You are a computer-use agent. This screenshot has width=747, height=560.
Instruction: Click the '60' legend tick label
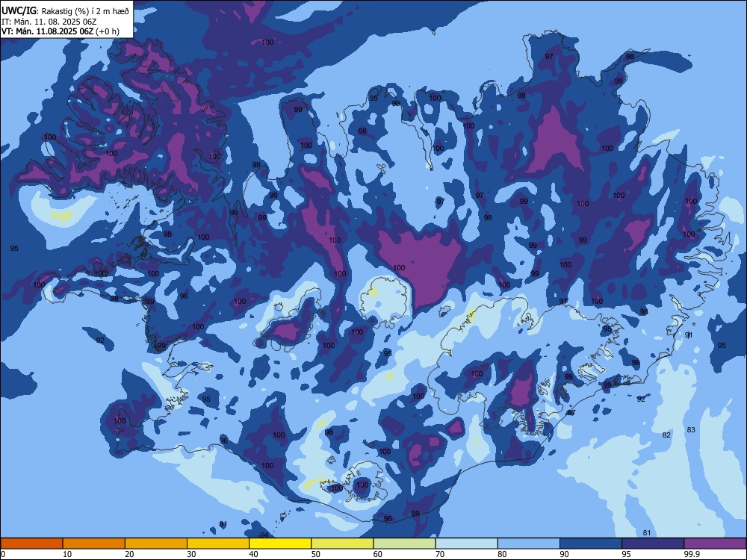click(x=378, y=554)
